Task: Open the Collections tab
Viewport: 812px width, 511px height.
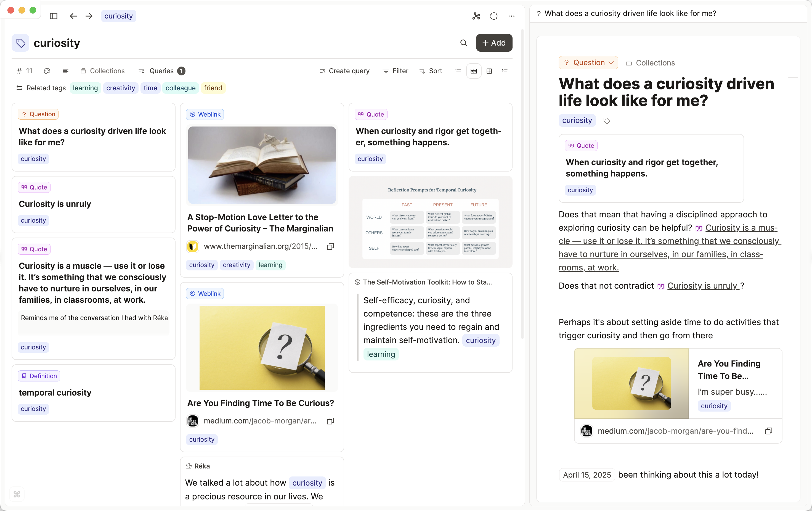Action: 102,71
